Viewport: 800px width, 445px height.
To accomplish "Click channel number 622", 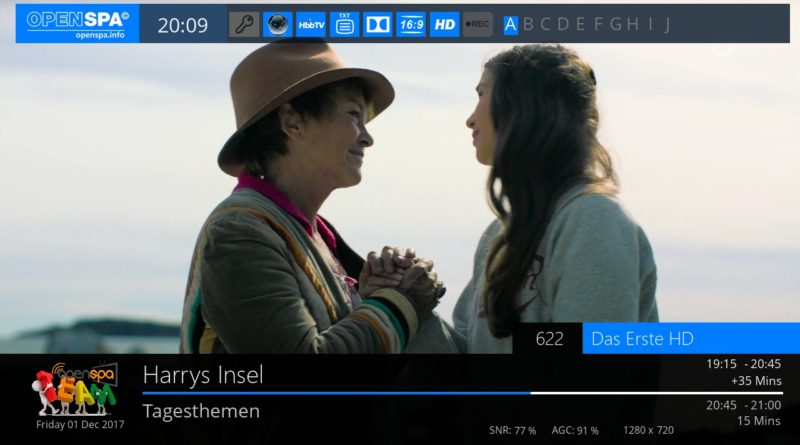I will tap(549, 339).
